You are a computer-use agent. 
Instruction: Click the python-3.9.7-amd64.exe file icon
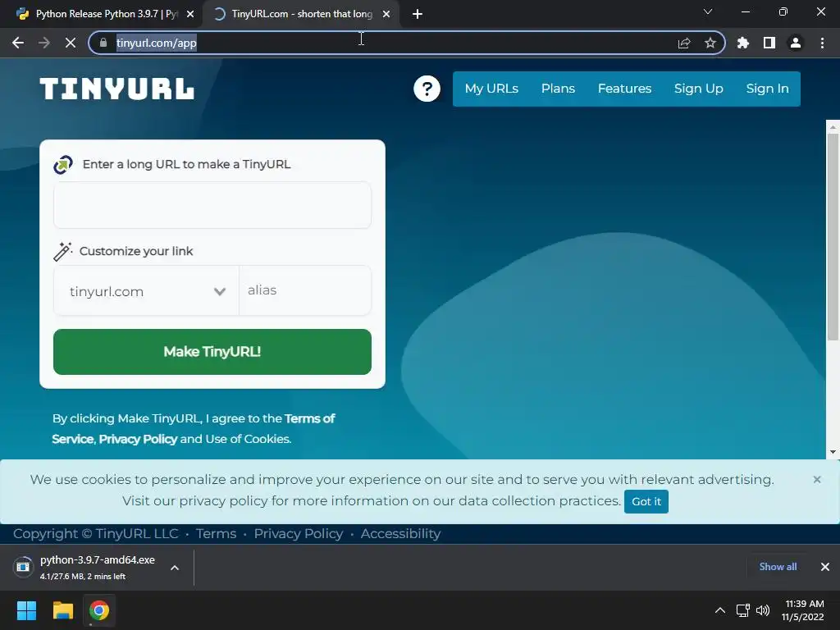[23, 567]
